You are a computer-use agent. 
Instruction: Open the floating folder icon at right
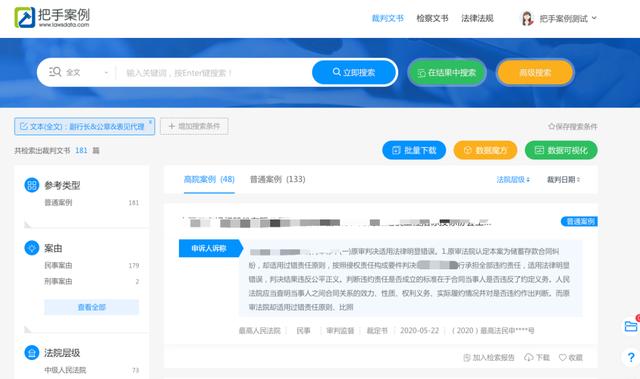point(631,326)
